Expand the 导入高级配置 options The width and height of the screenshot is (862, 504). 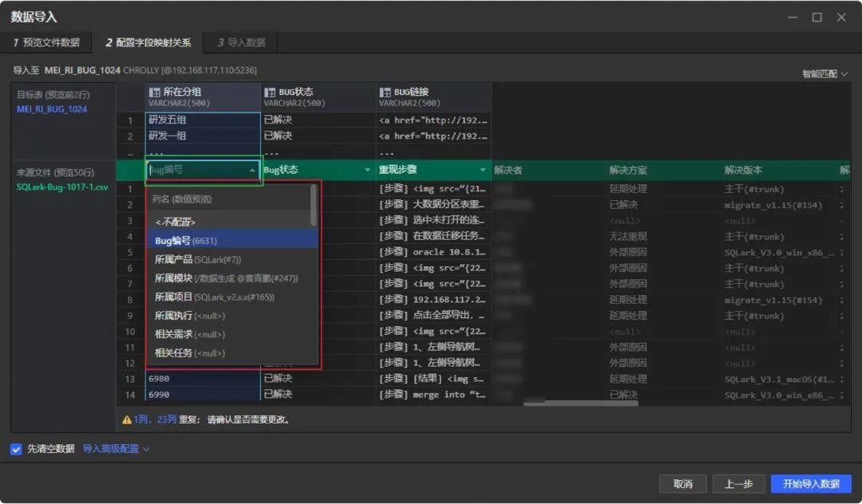pyautogui.click(x=116, y=449)
